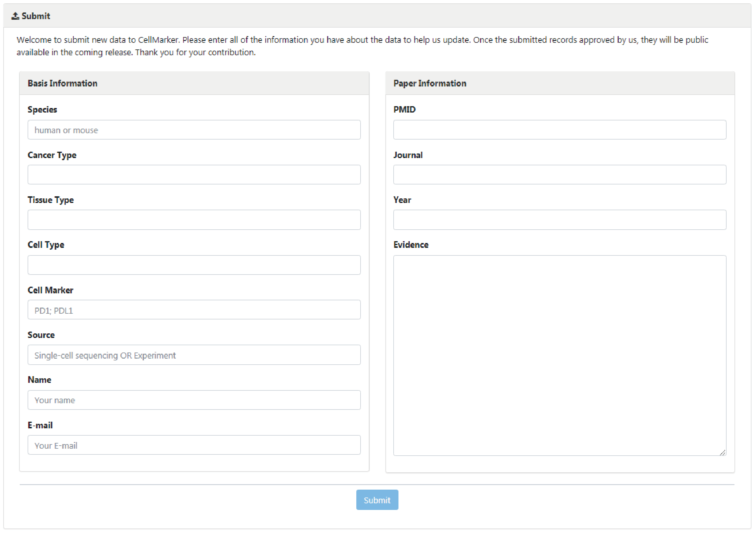Click into the Cancer Type field
Screen dimensions: 756x533
(194, 175)
